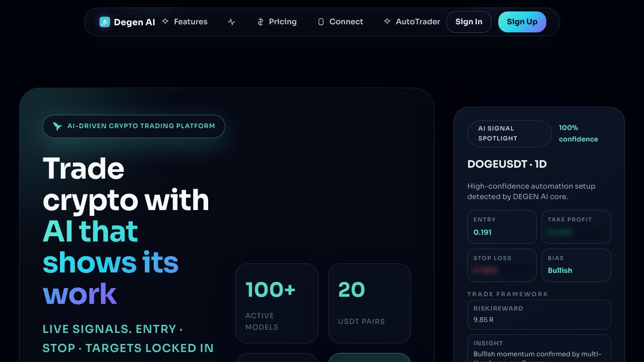Click the bird icon in the platform badge
644x362 pixels.
click(58, 126)
